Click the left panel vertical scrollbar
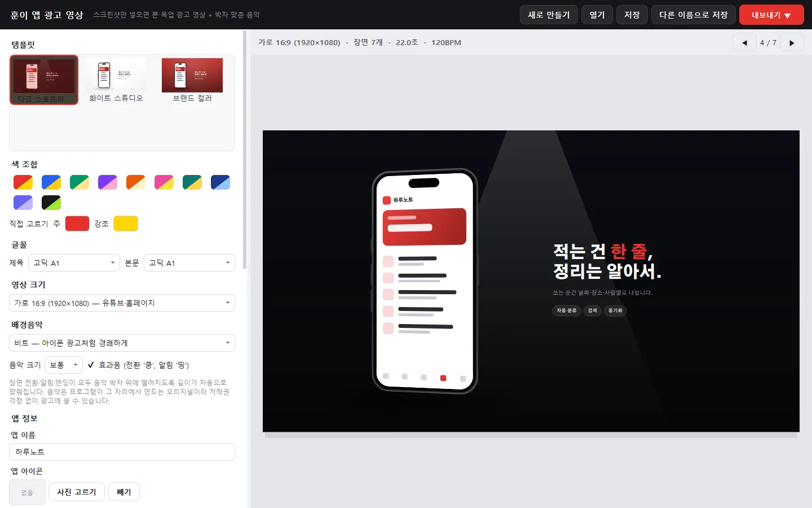 tap(245, 150)
